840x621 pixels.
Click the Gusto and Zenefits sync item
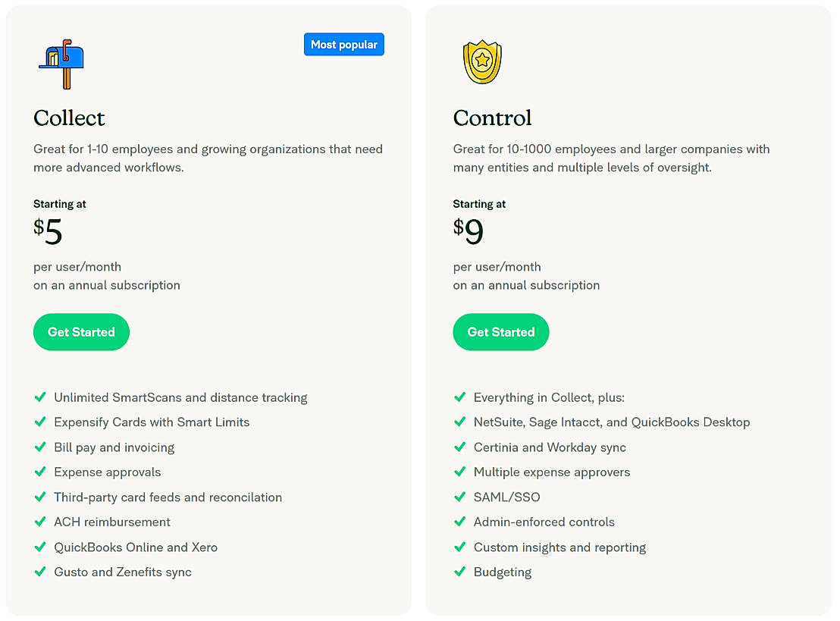click(123, 572)
